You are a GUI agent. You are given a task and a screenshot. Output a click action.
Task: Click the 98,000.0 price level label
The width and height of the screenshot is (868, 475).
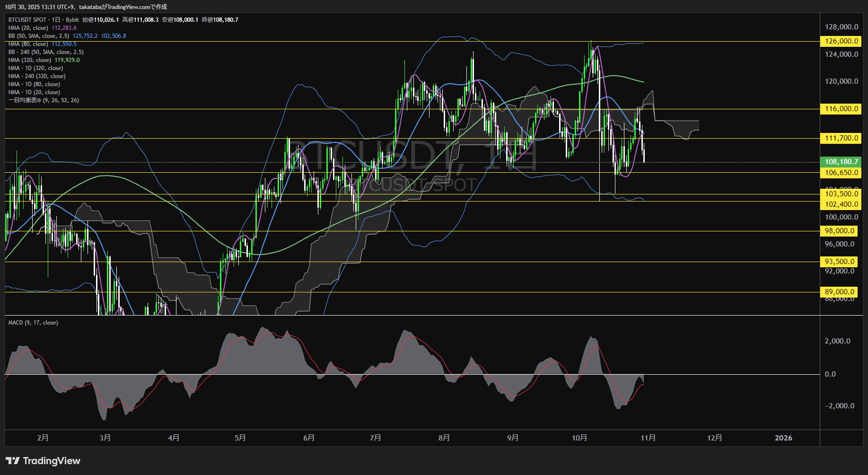coord(840,231)
